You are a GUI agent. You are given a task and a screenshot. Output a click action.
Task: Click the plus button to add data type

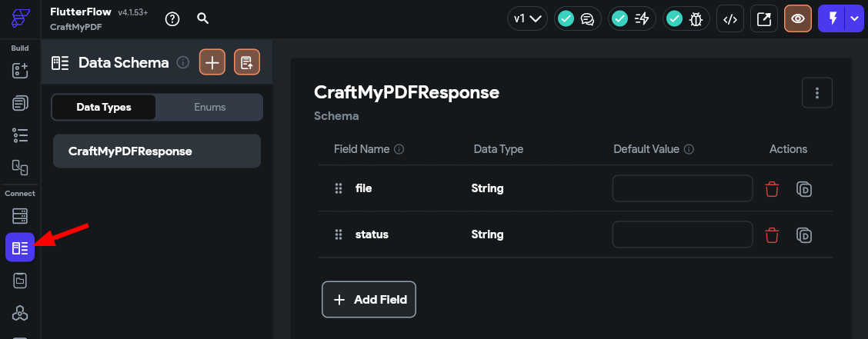(212, 62)
